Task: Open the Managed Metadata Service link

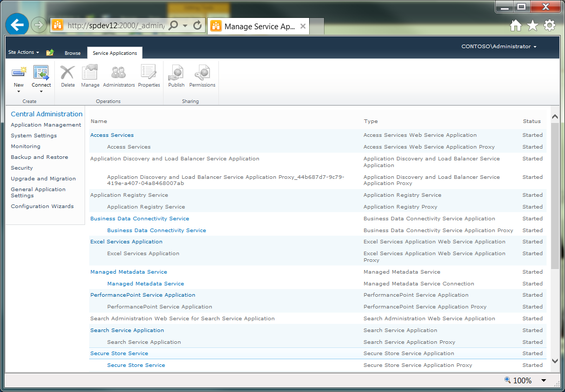Action: coord(129,272)
